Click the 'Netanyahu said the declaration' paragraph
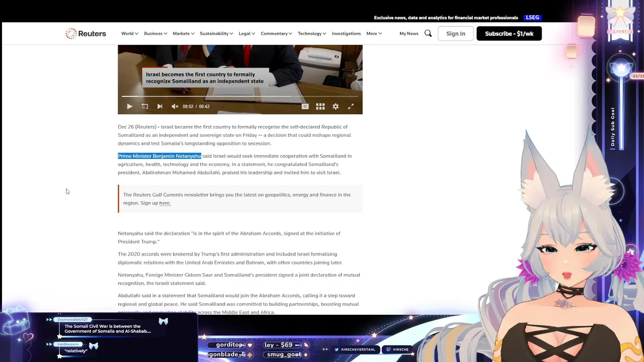 229,237
